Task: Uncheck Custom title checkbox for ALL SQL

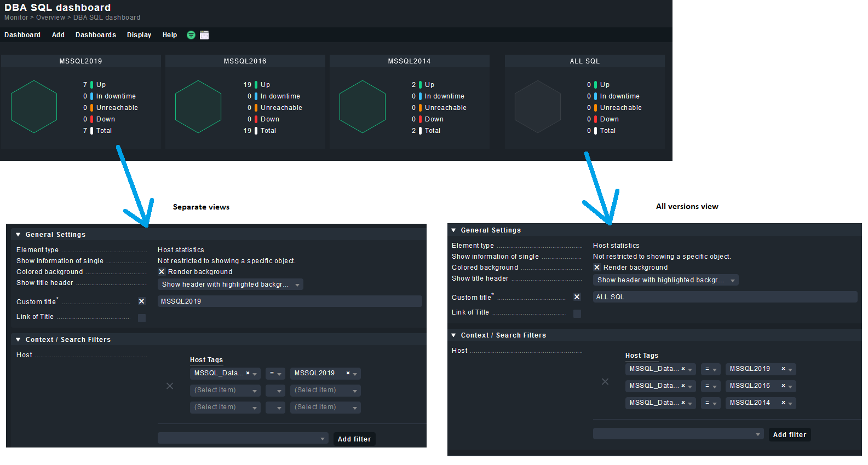Action: [577, 297]
